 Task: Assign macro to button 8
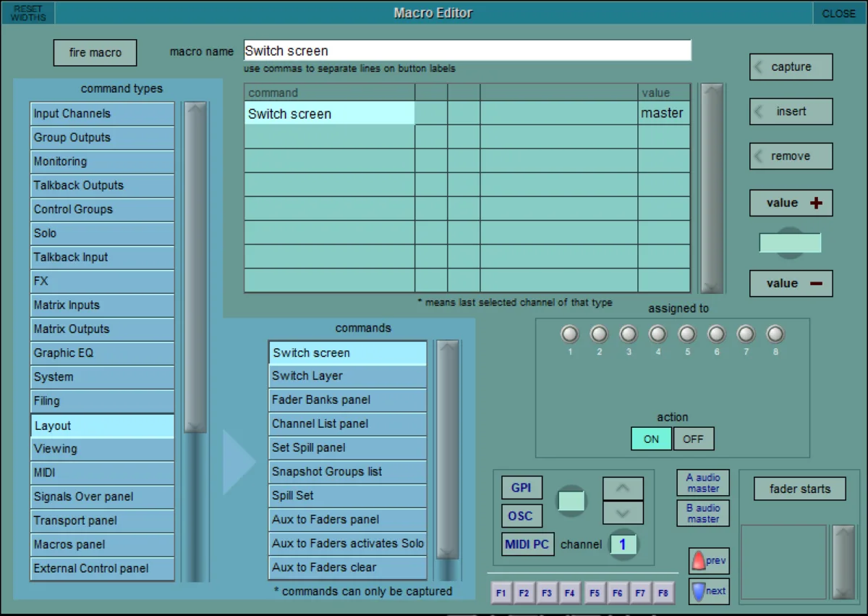775,334
